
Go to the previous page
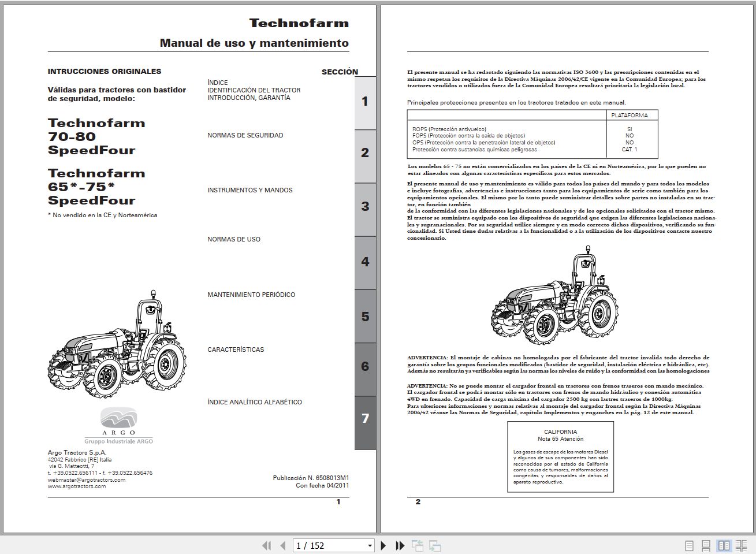pos(283,545)
